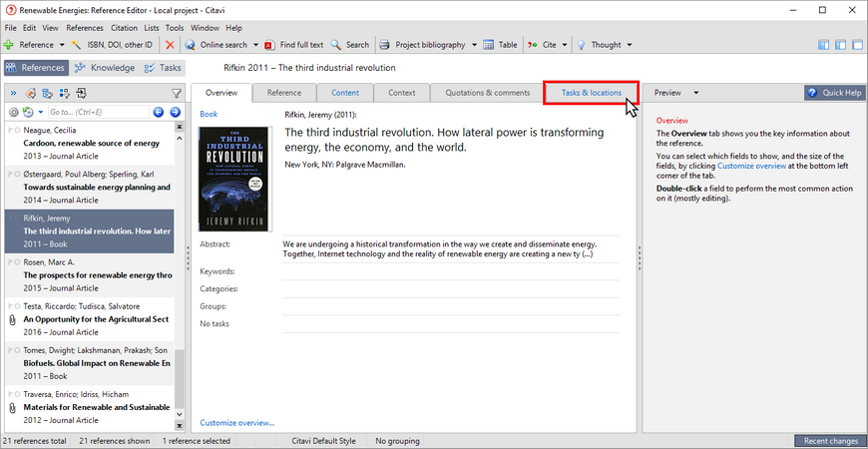Click the Quick Help button
The width and height of the screenshot is (868, 449).
(x=835, y=93)
